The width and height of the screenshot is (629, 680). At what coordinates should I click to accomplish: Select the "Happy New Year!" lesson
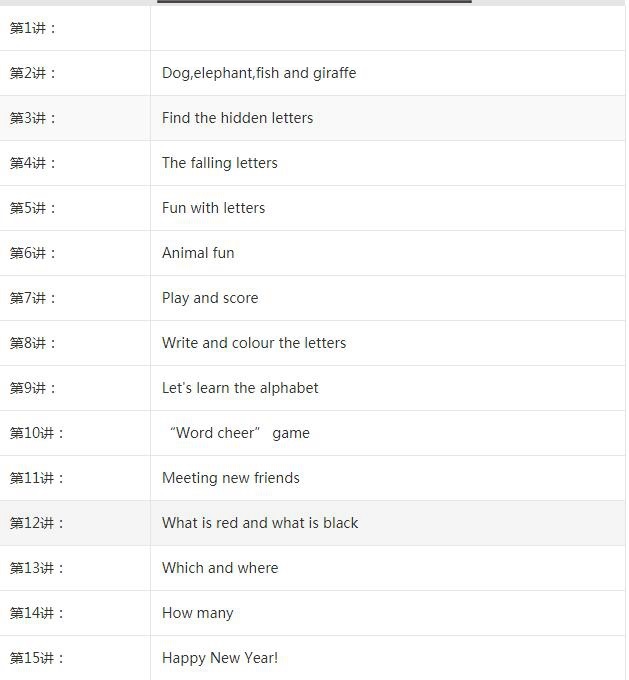(220, 658)
